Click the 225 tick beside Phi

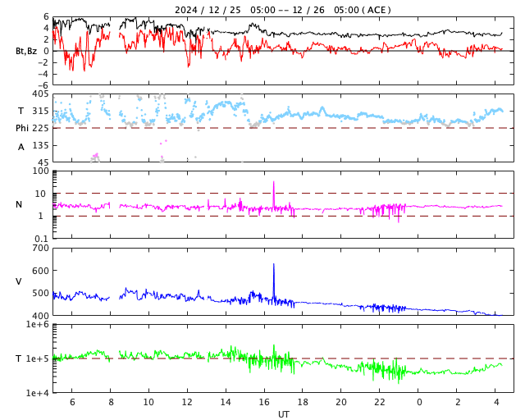[40, 128]
